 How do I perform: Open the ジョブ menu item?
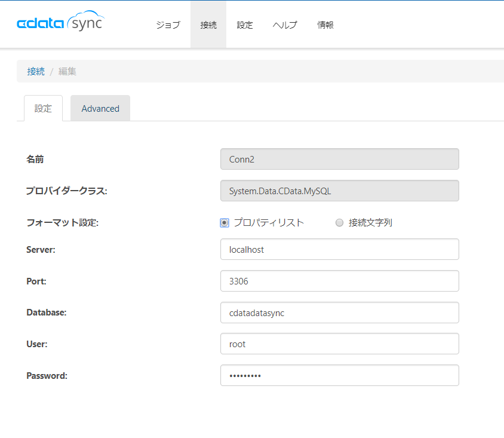168,24
